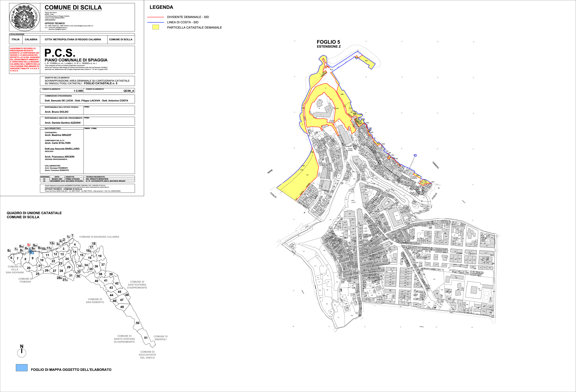
Task: Click the 'COMUNE DI SANT'EUFEMIA D'ASPROMONTE' label
Action: 137,285
